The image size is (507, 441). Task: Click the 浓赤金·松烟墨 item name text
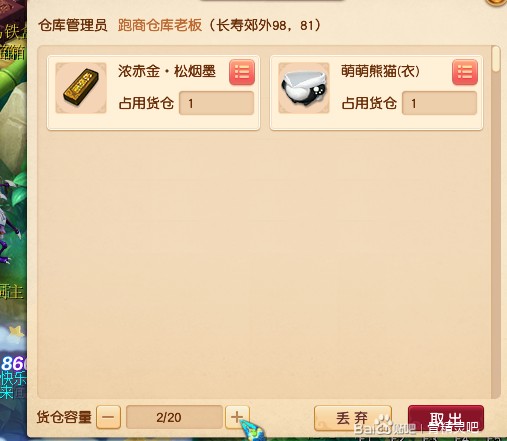pyautogui.click(x=167, y=71)
